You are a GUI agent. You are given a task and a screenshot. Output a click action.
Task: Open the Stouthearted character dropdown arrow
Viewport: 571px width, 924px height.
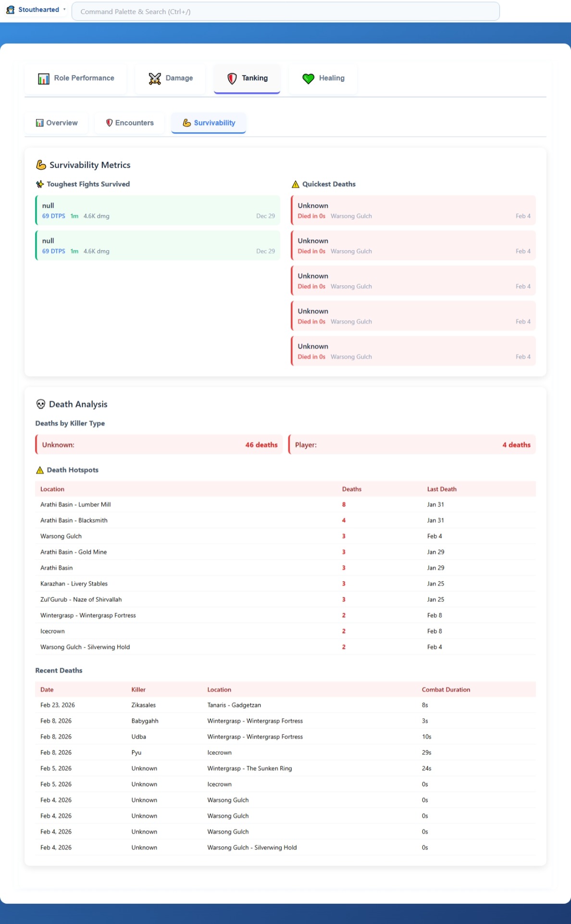[64, 10]
